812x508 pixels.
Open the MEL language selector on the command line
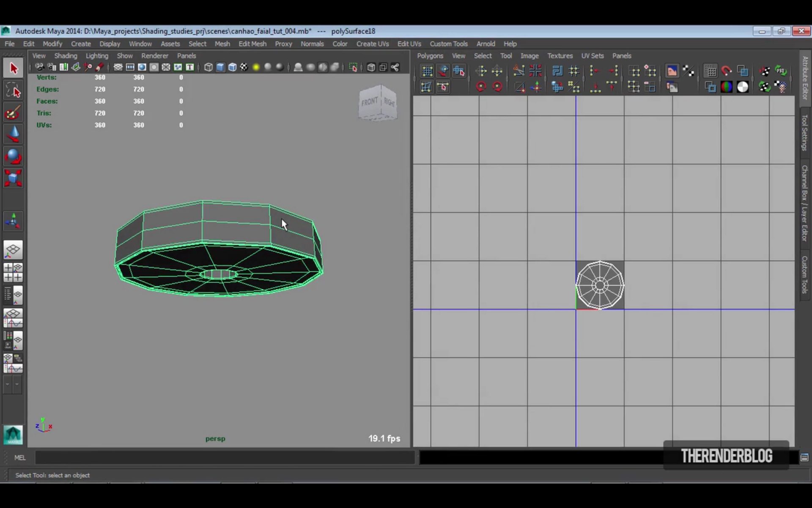20,458
